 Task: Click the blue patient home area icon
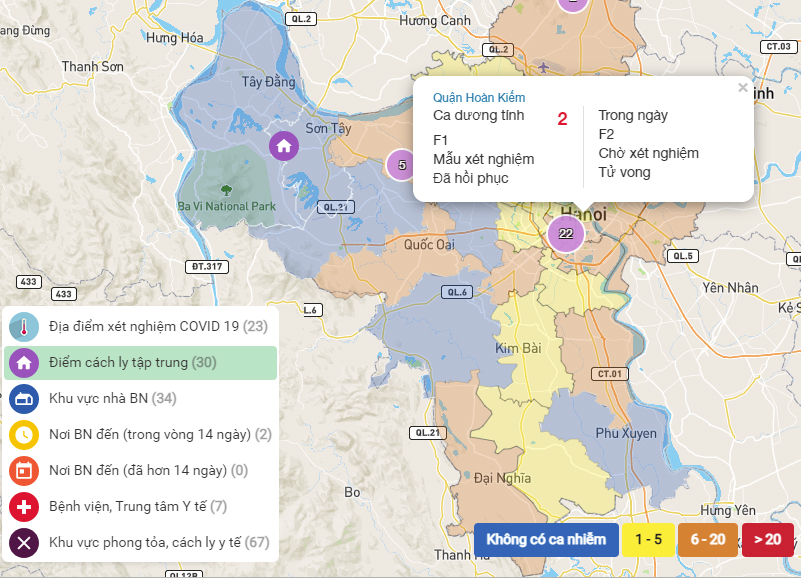point(24,399)
